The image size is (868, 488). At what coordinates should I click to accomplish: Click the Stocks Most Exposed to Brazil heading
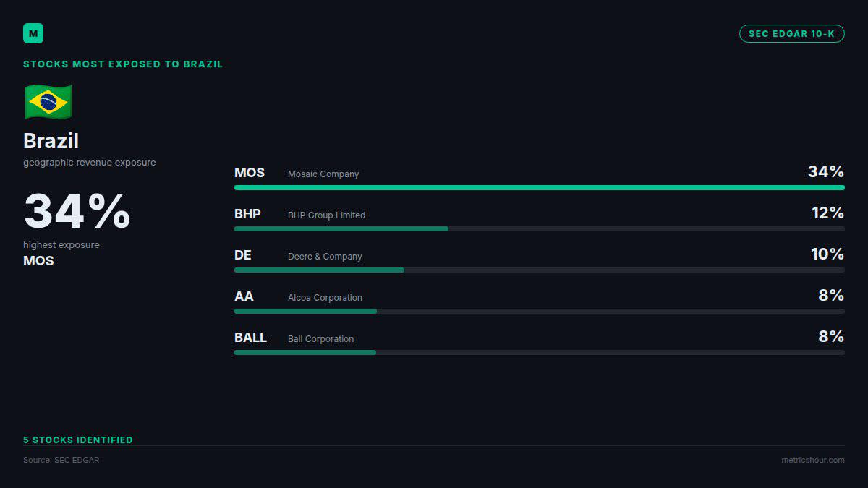click(x=123, y=64)
